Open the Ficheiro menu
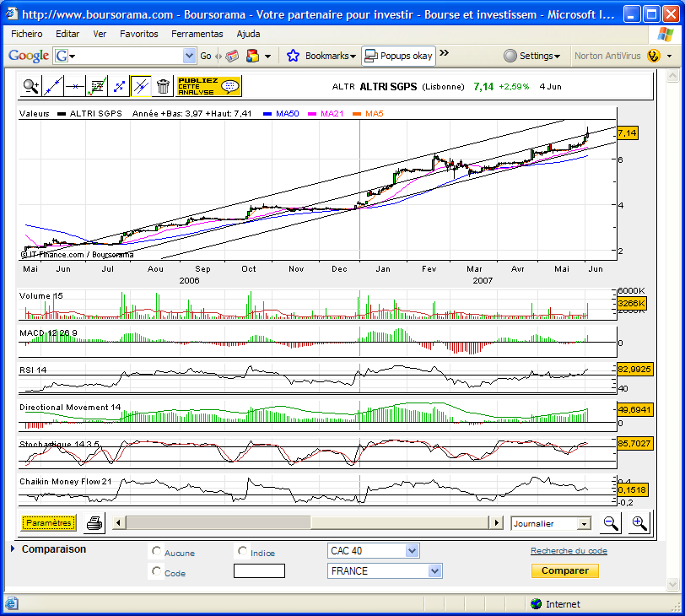The image size is (685, 616). 27,34
